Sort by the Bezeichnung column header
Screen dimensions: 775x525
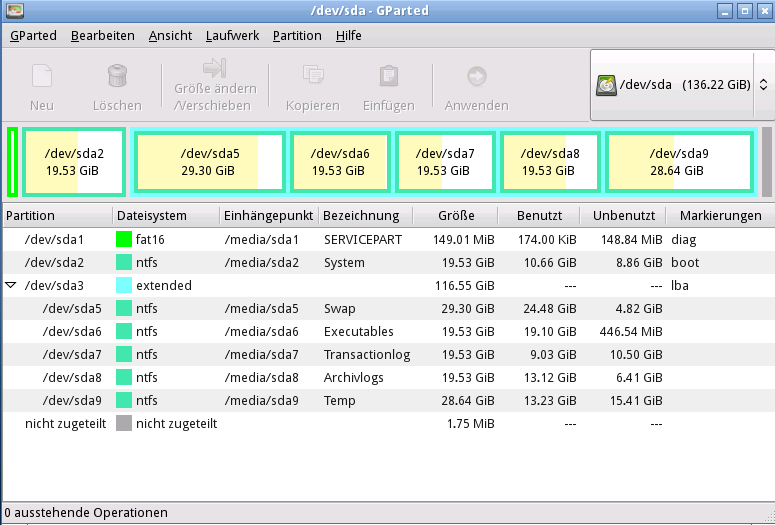coord(366,216)
